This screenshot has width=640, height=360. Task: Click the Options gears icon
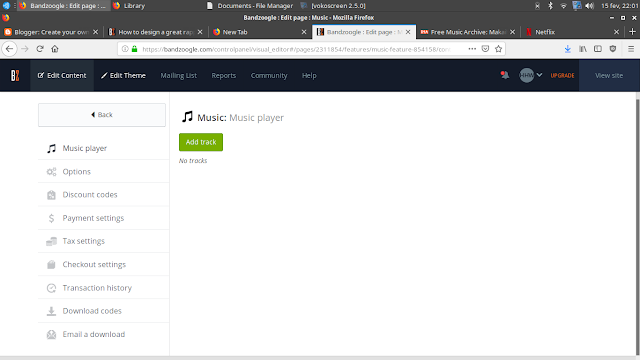coord(51,172)
